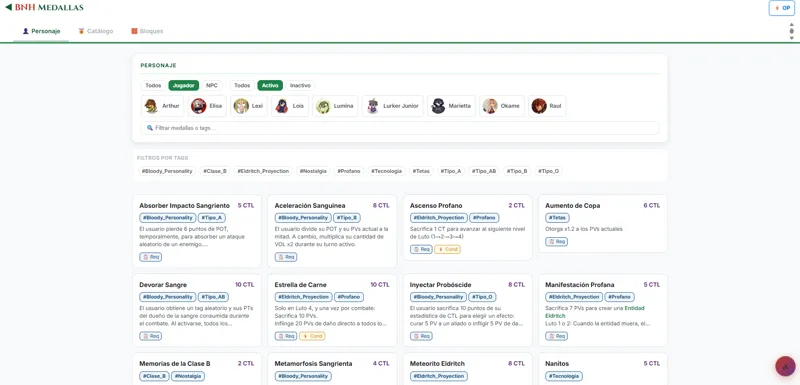
Task: Open the Metamorfosis Sangrienta medal title
Action: pyautogui.click(x=313, y=364)
